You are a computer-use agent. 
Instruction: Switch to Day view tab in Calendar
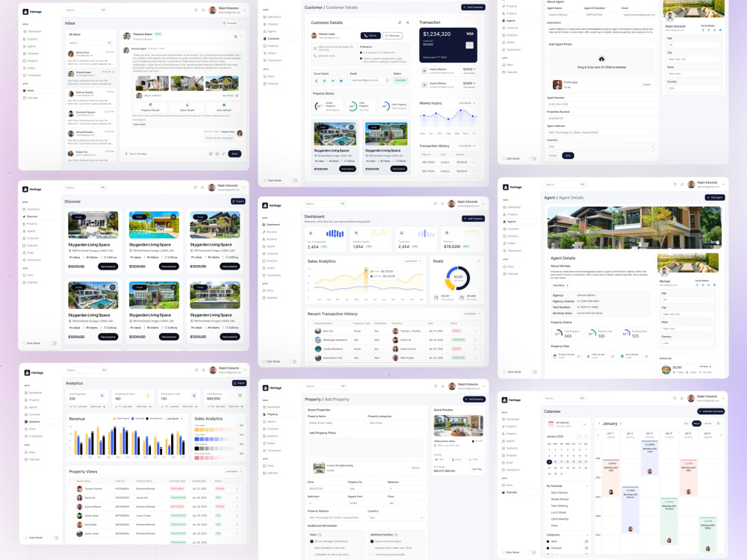(x=686, y=423)
